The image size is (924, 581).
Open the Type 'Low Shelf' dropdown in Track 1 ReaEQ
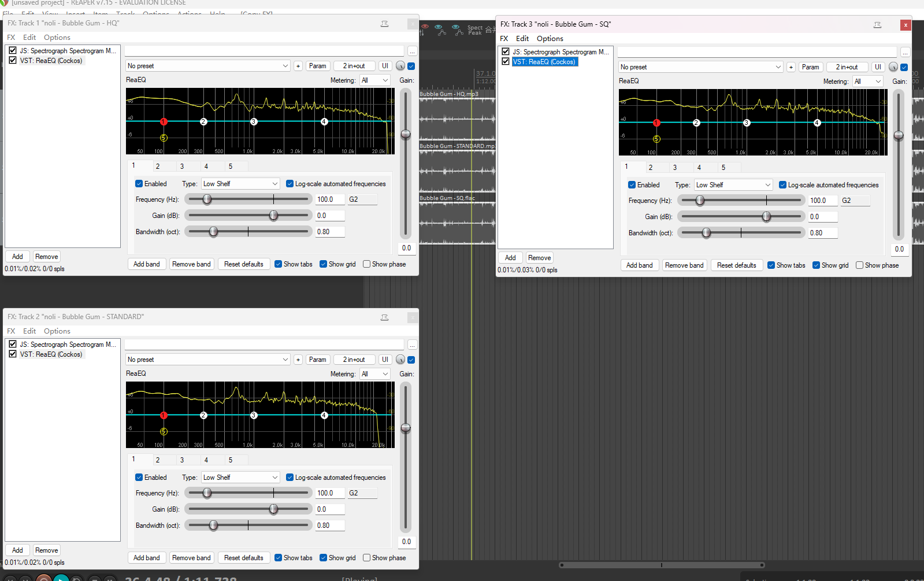click(240, 184)
